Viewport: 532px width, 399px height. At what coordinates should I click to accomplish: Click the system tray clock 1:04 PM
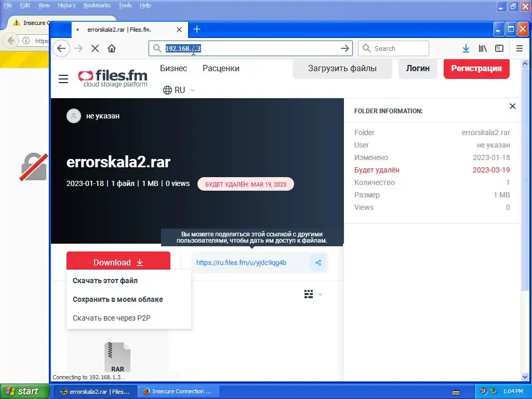click(513, 391)
